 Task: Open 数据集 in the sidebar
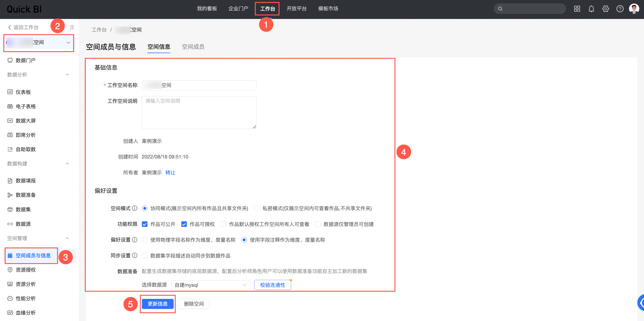[x=23, y=209]
